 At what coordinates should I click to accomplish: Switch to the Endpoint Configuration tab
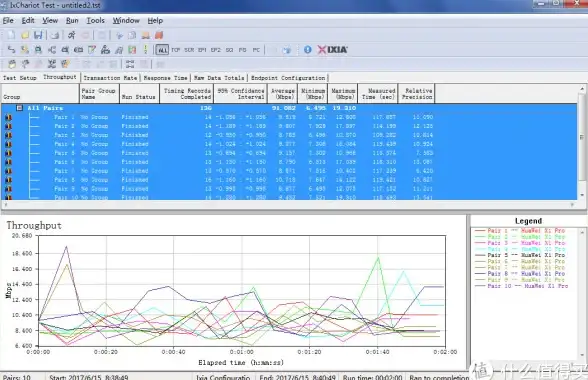288,78
